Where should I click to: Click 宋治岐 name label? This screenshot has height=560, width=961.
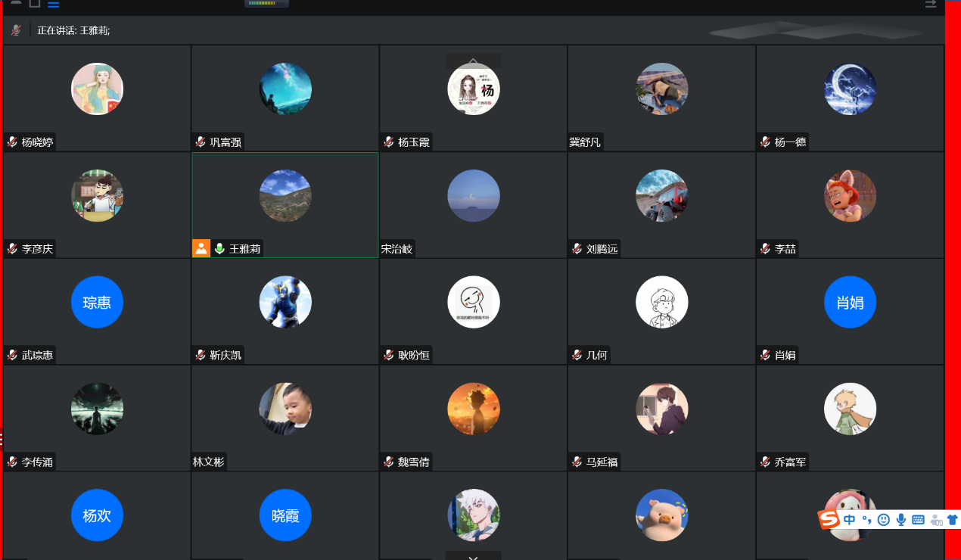(x=397, y=248)
